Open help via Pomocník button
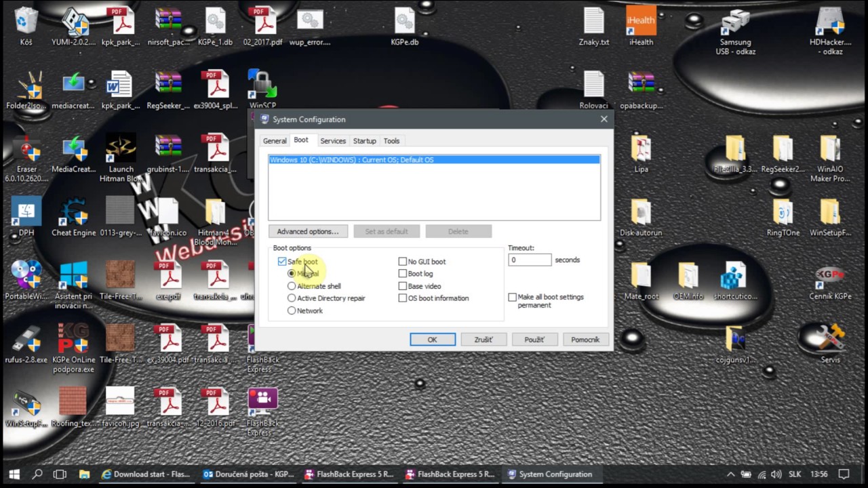Viewport: 868px width, 488px height. [585, 340]
